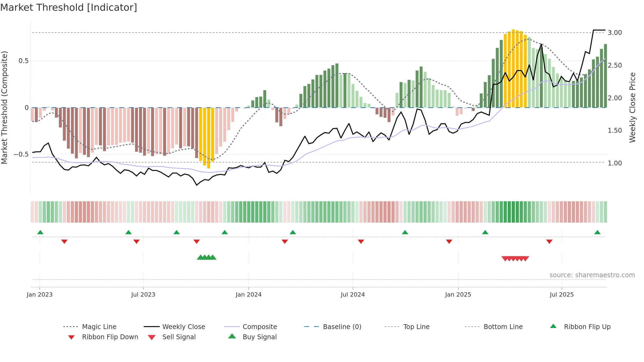Click the ribbon flip down marker near Feb 2023
This screenshot has height=362, width=644.
64,242
